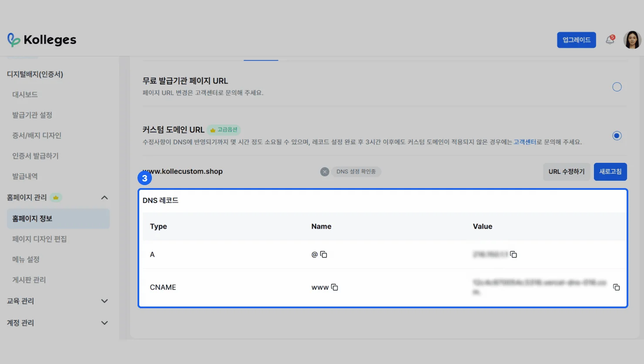Expand the 계정 관리 section
644x364 pixels.
pos(104,323)
